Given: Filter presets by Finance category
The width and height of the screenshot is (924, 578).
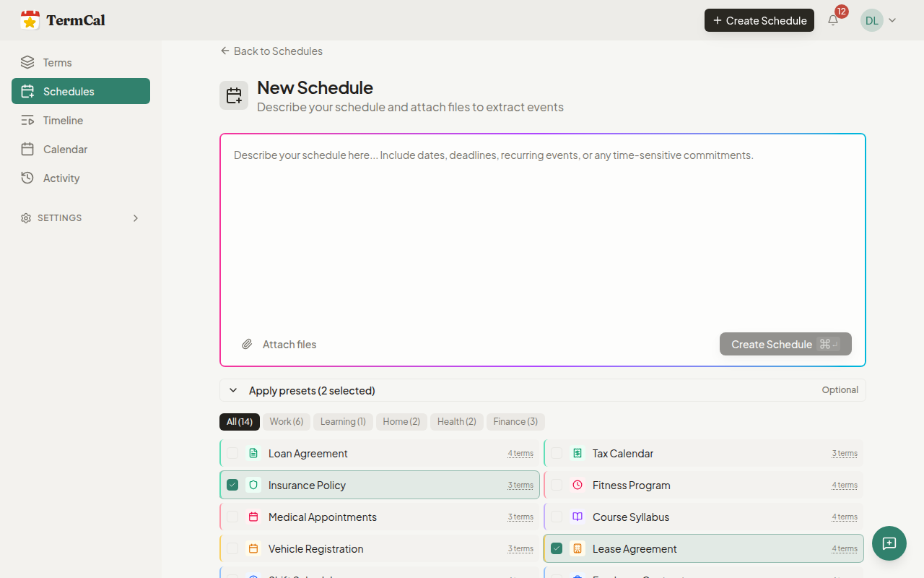Looking at the screenshot, I should click(515, 422).
